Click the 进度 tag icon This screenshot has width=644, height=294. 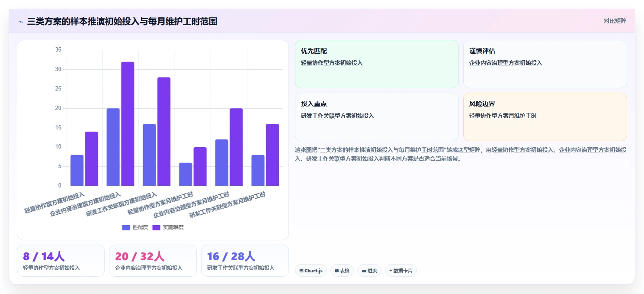[x=364, y=271]
